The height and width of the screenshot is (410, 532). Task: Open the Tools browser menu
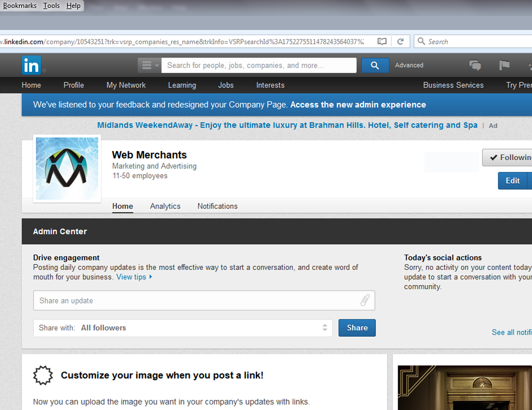click(51, 6)
